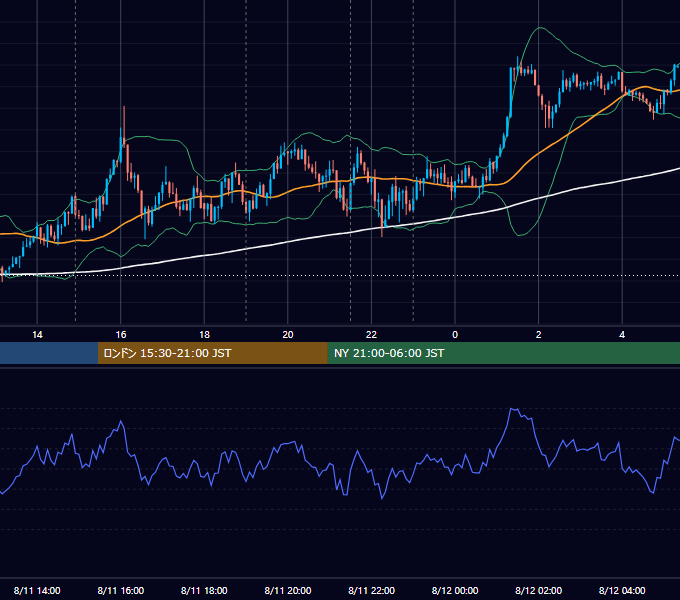680x600 pixels.
Task: Click the 14 hour label on price chart axis
Action: pyautogui.click(x=37, y=335)
